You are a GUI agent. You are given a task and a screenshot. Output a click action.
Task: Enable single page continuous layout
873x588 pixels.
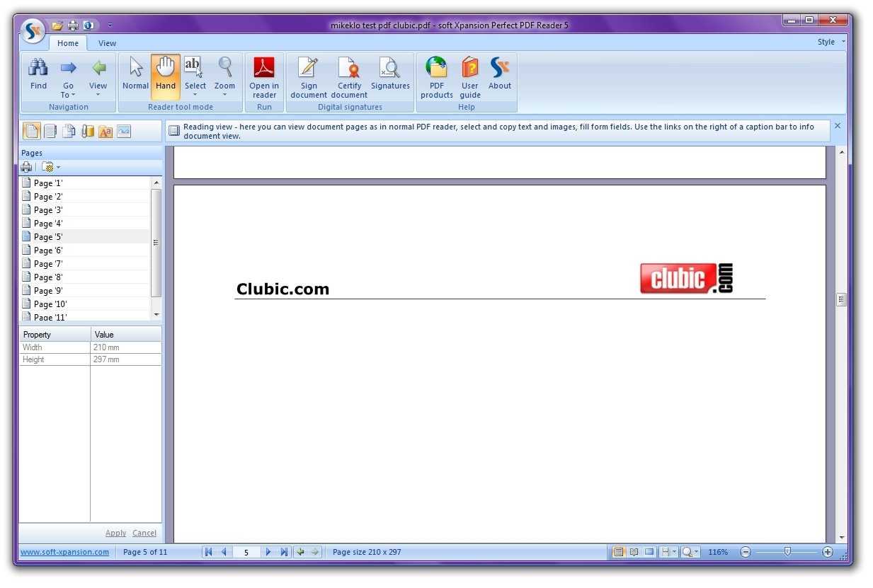click(x=620, y=552)
